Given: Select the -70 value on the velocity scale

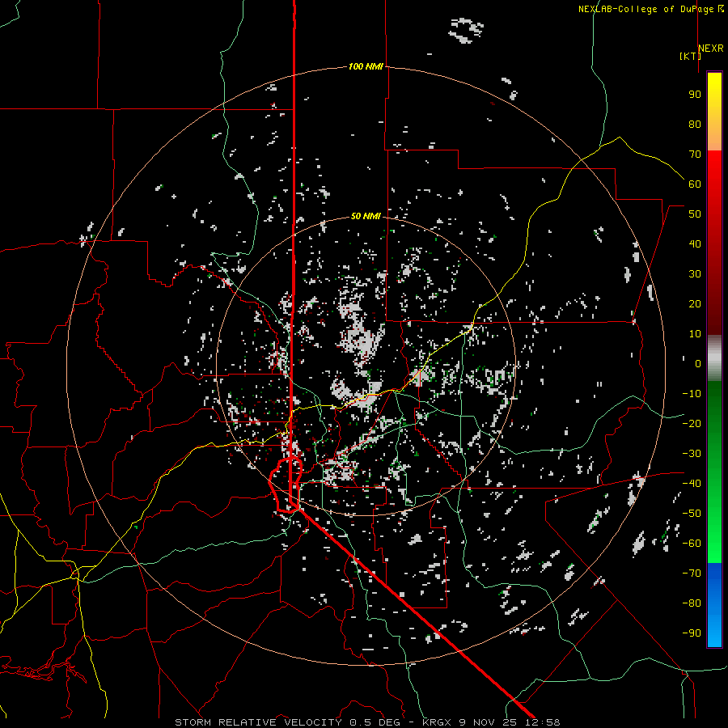Looking at the screenshot, I should [692, 574].
